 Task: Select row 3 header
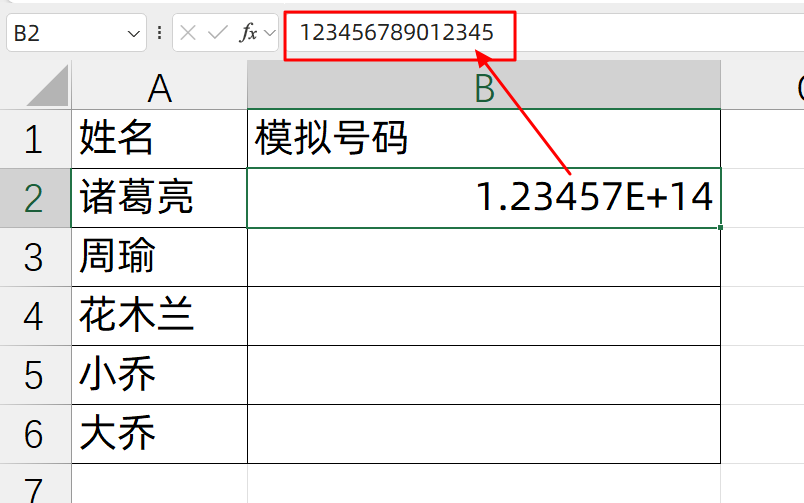(x=35, y=257)
